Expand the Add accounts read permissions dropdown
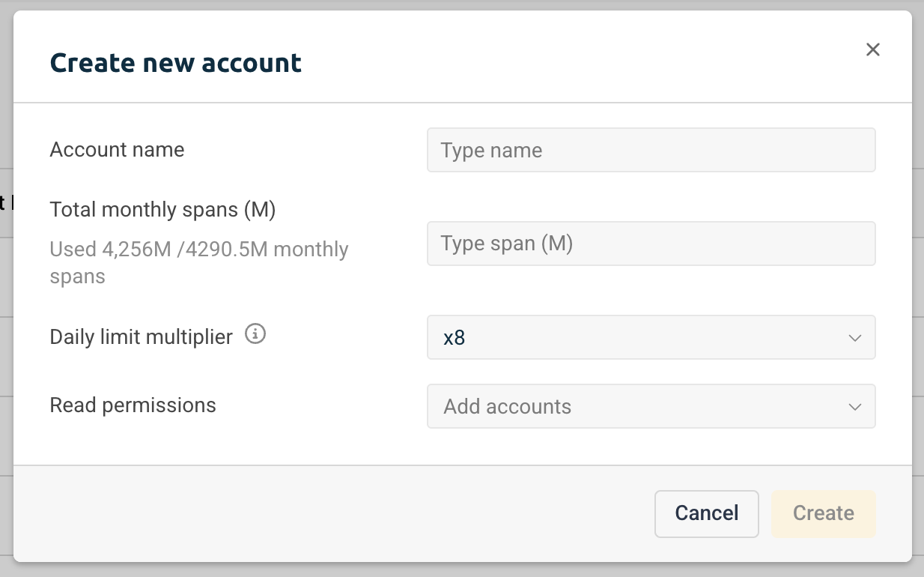Screen dimensions: 924x577 click(651, 406)
